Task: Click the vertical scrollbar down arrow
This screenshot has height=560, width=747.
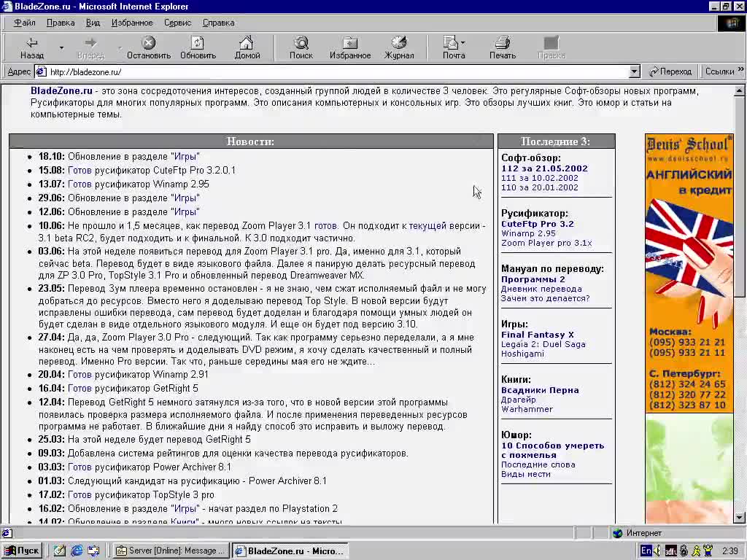Action: point(740,517)
